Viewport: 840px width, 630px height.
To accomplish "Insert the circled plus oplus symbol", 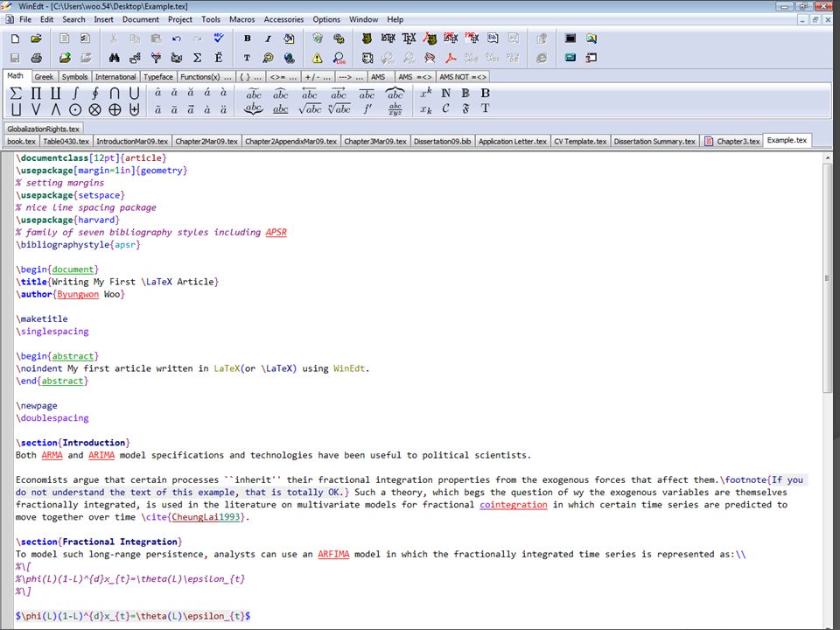I will pos(115,110).
